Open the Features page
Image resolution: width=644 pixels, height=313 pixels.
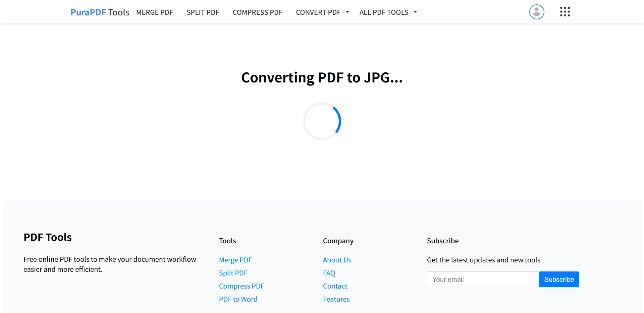click(336, 299)
